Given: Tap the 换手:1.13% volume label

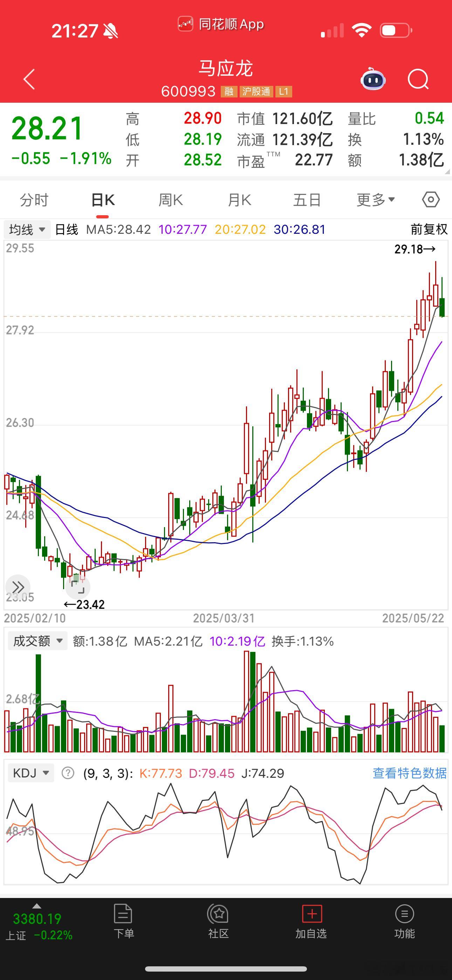Looking at the screenshot, I should (302, 641).
